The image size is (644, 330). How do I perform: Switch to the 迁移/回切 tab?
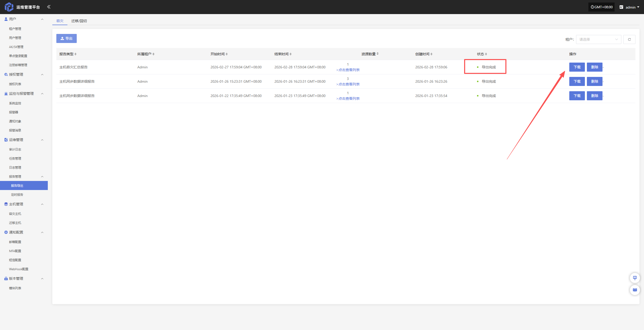click(x=79, y=21)
